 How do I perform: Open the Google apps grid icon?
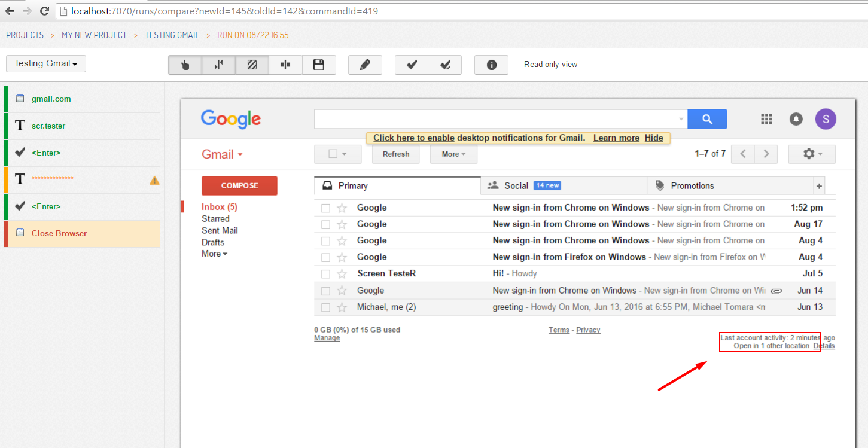coord(766,119)
